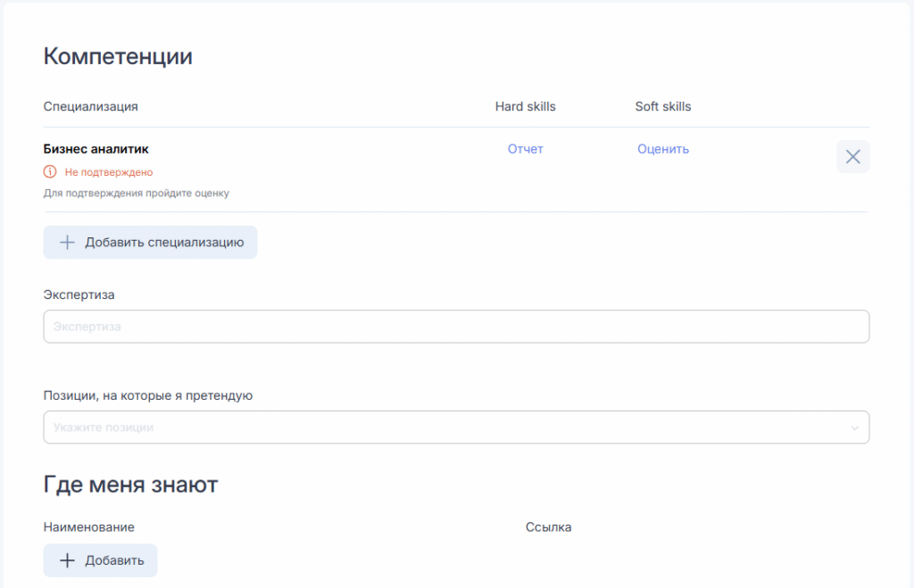Click the plus icon in the Добавить button

pyautogui.click(x=67, y=561)
